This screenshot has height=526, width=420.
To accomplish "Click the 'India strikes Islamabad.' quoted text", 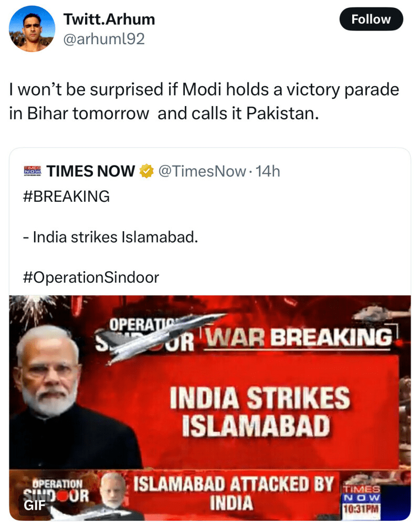I will coord(111,237).
